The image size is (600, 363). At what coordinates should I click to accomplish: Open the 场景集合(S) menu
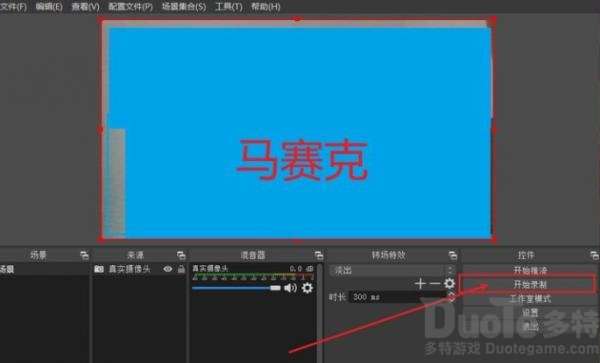184,7
